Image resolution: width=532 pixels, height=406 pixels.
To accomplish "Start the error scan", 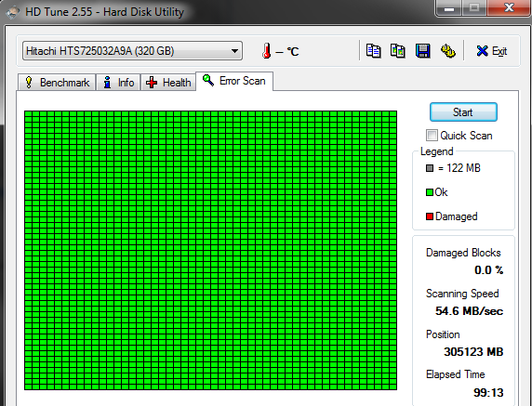I will point(463,111).
